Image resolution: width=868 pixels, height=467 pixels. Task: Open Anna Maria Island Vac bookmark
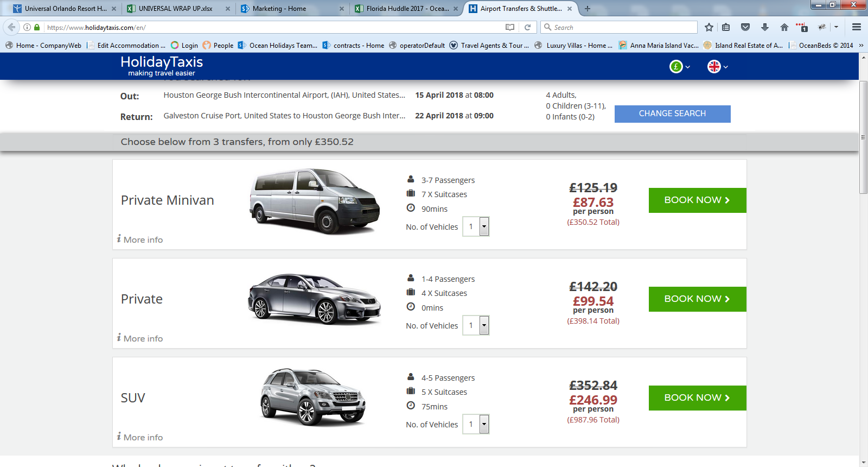(659, 46)
